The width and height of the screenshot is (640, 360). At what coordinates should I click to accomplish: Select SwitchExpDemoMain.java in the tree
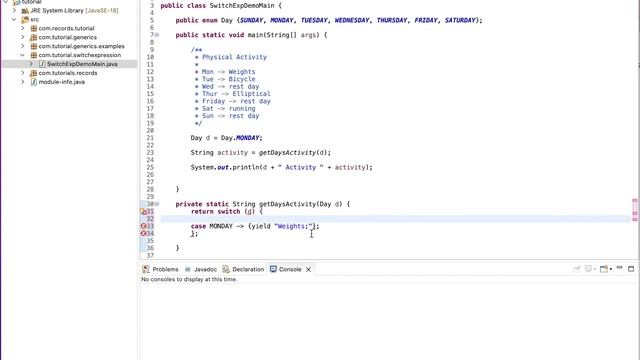tap(82, 64)
